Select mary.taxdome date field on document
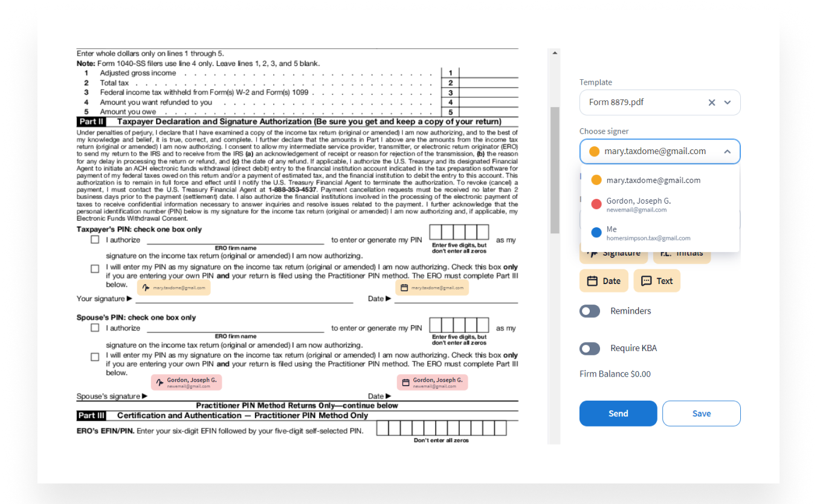The height and width of the screenshot is (504, 817). pyautogui.click(x=432, y=288)
